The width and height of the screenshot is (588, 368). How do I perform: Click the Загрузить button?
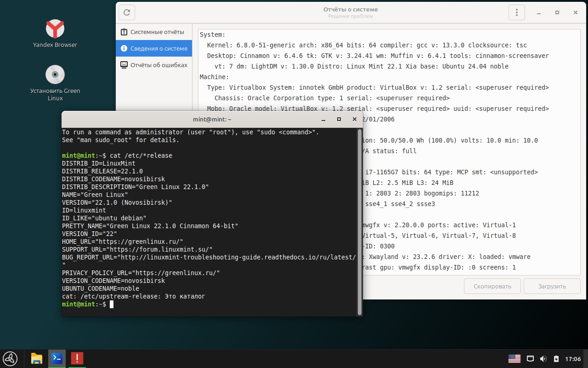click(552, 286)
